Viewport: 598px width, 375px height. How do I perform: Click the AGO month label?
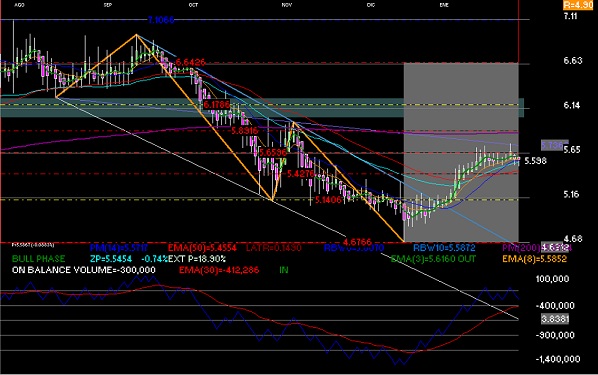tap(19, 5)
